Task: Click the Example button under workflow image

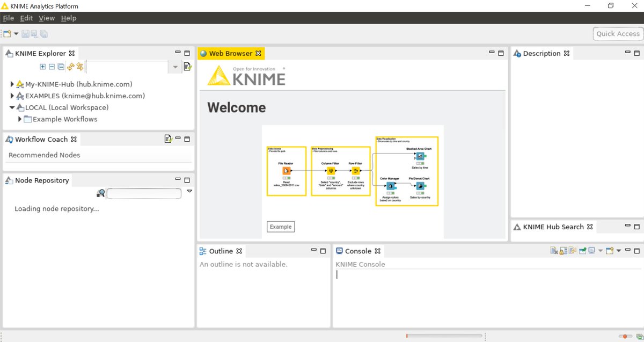Action: (281, 227)
